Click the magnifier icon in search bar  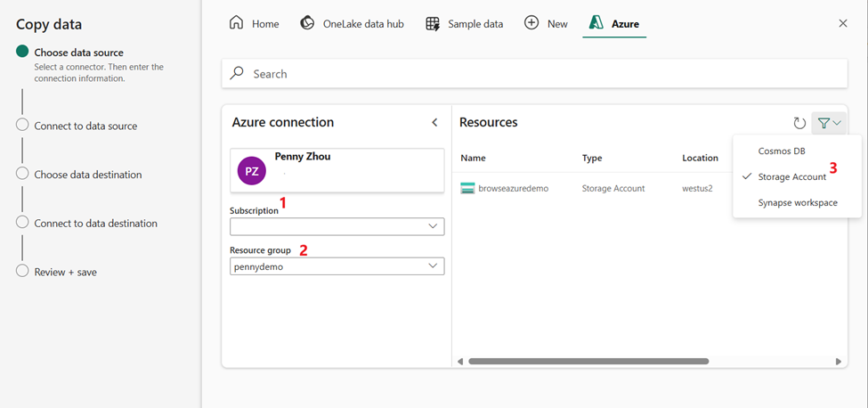237,73
